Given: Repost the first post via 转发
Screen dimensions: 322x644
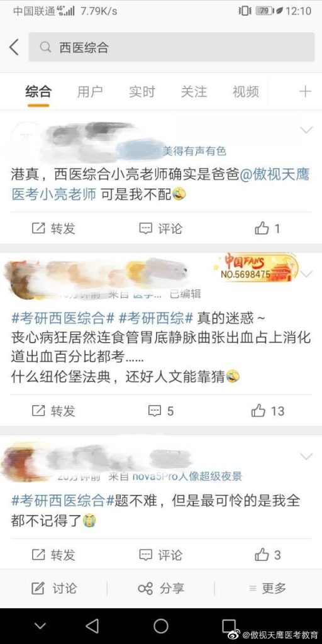Looking at the screenshot, I should [x=54, y=228].
